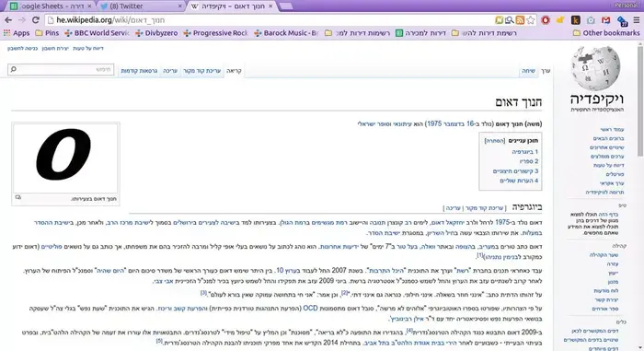Open the רשימת דירות להש bookmarks folder
Image resolution: width=644 pixels, height=351 pixels.
coord(484,33)
